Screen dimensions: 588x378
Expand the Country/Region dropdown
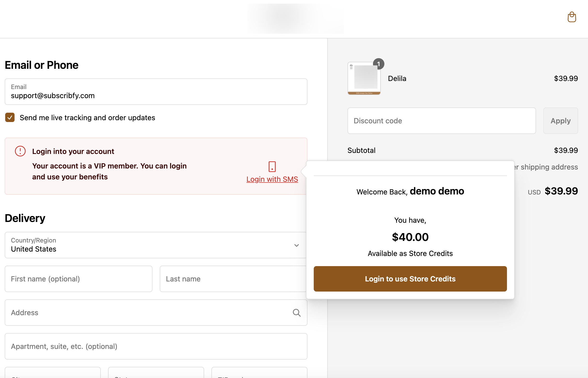[x=296, y=245]
